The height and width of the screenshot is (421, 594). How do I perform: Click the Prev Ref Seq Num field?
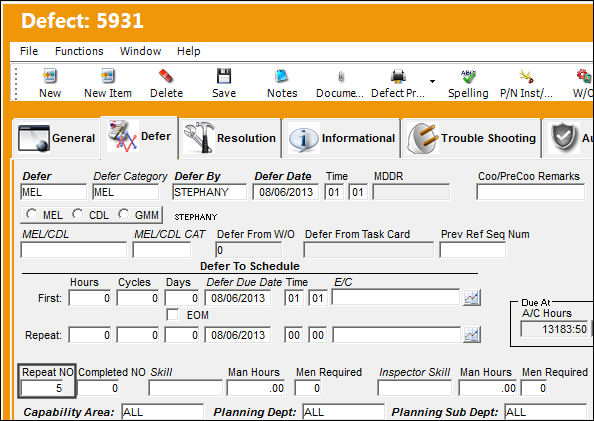coord(472,250)
